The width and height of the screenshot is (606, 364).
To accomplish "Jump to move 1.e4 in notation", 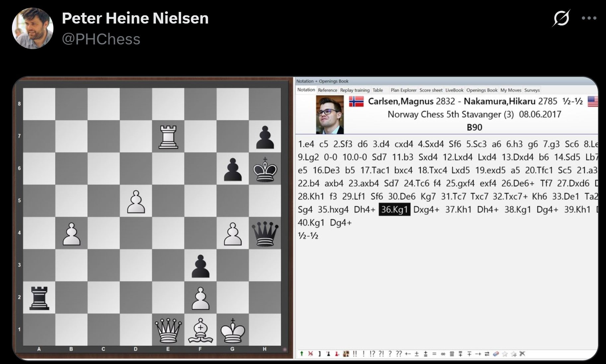I will tap(306, 144).
